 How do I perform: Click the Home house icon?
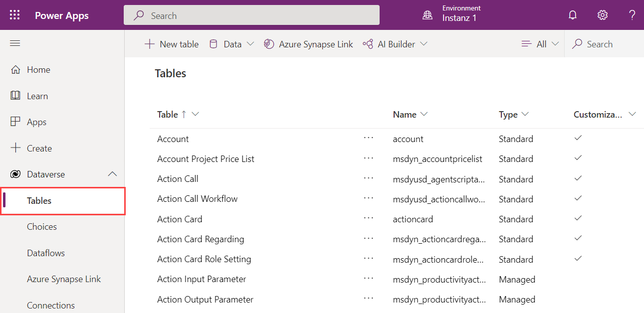pyautogui.click(x=15, y=70)
